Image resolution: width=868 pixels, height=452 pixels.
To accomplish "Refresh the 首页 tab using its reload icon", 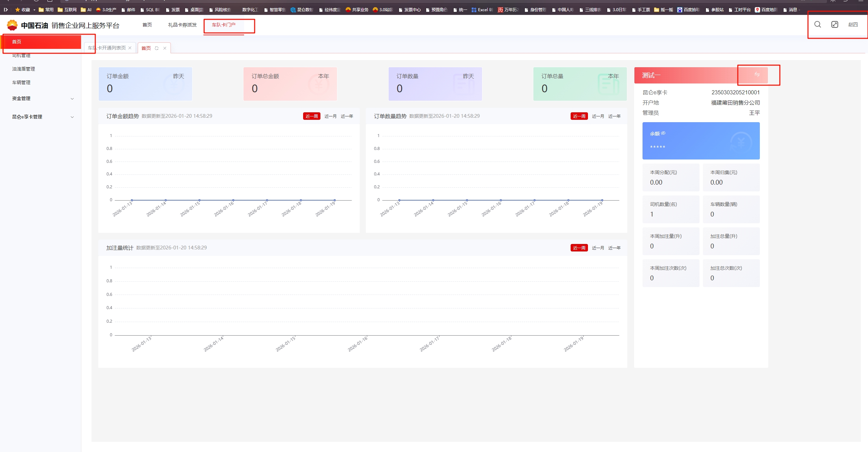I will [x=157, y=48].
